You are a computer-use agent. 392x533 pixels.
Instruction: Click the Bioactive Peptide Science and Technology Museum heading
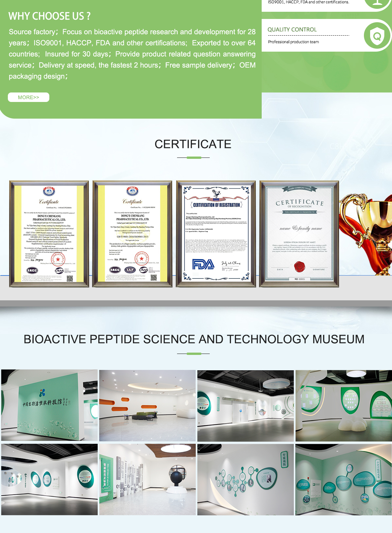(x=194, y=339)
